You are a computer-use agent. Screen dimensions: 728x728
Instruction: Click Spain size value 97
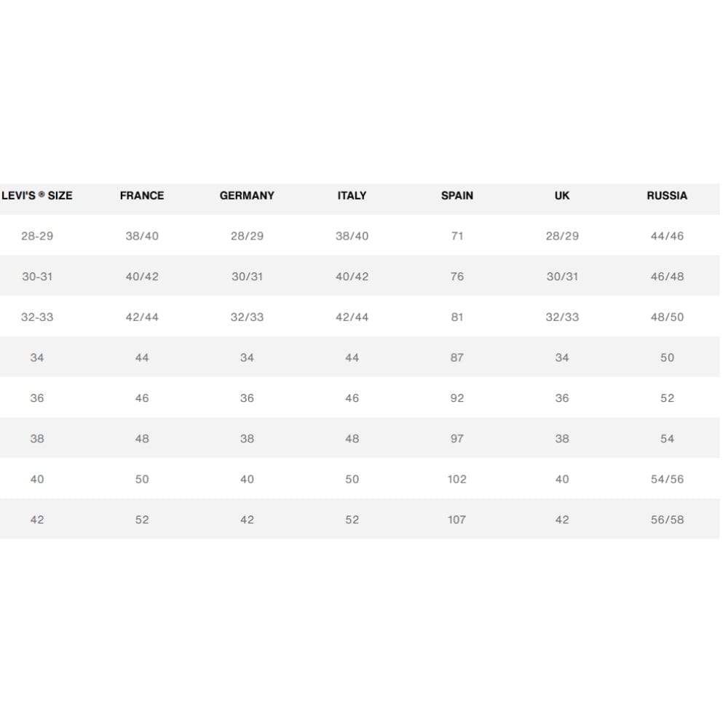(x=457, y=439)
